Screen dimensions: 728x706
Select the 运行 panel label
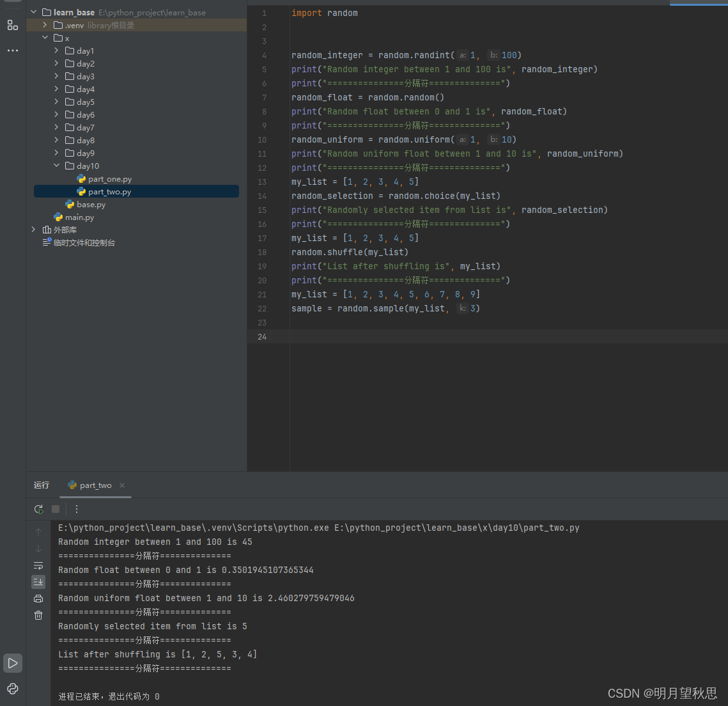tap(42, 485)
